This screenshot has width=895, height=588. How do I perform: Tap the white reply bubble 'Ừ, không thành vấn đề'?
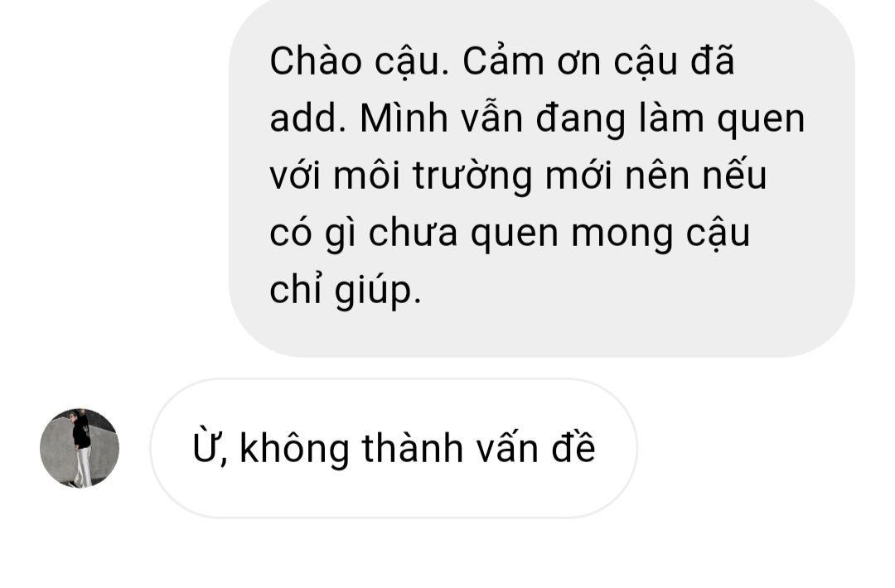coord(394,448)
